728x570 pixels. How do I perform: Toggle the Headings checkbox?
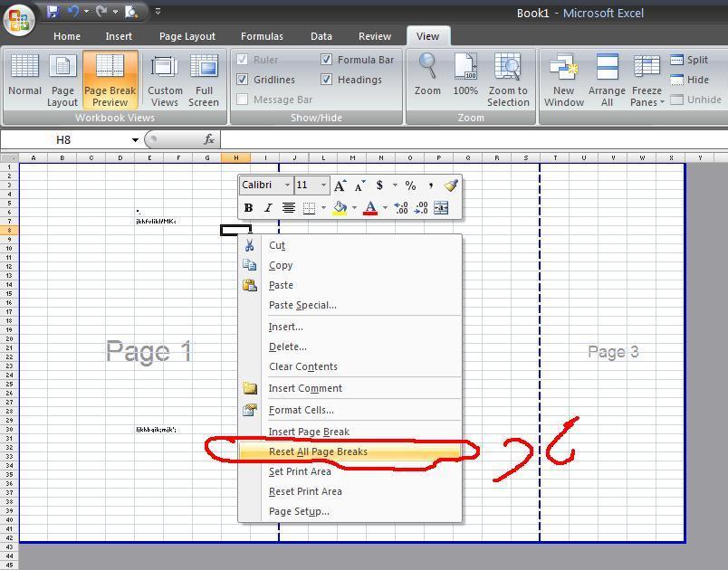pos(327,80)
